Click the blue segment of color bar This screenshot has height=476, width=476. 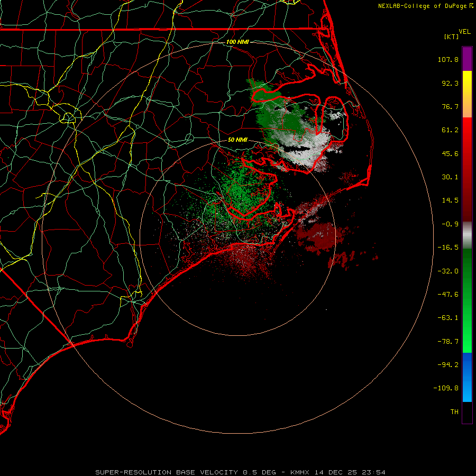pos(467,377)
